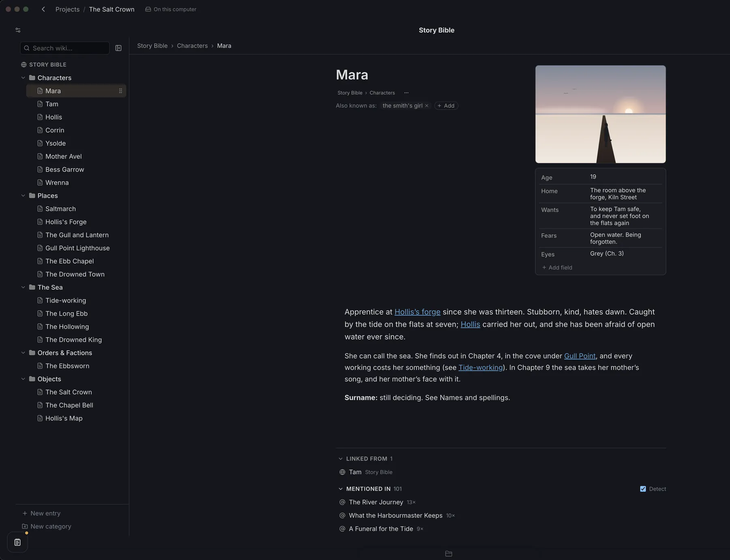Click the On this computer storage icon
The width and height of the screenshot is (730, 560).
[148, 9]
